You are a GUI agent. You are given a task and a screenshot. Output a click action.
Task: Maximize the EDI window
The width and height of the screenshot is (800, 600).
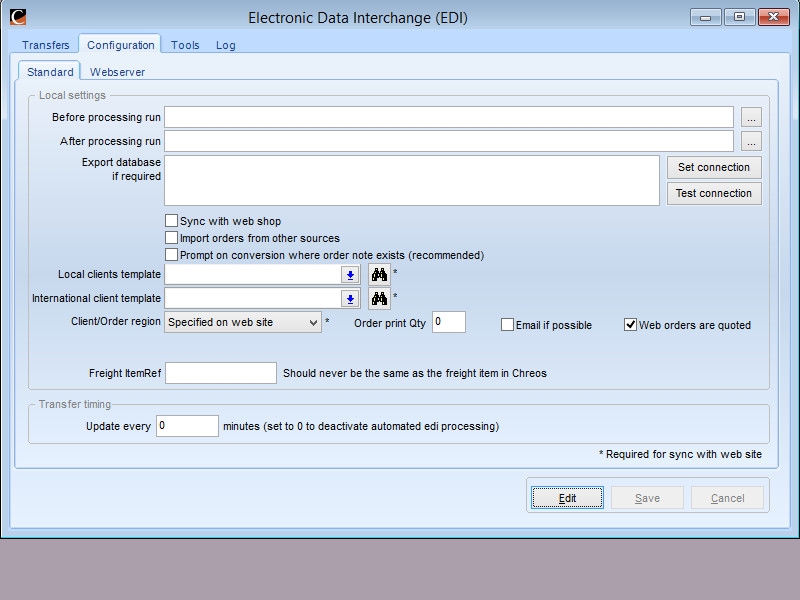[739, 17]
